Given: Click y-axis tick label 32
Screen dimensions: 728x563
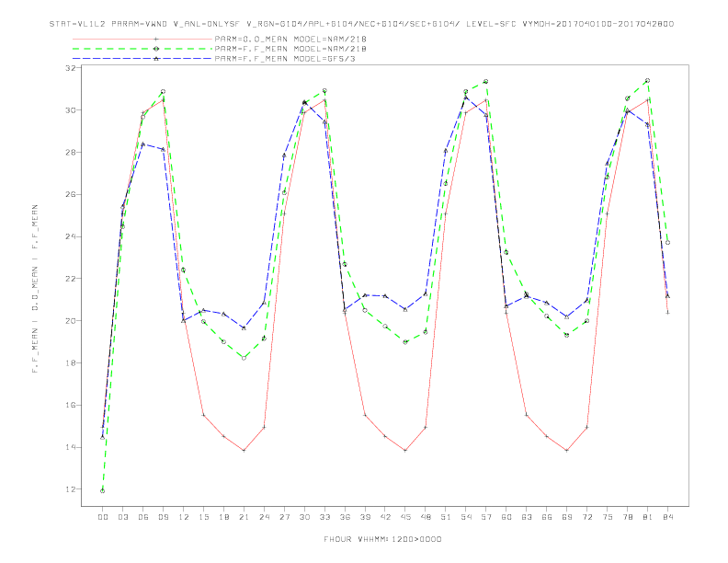Looking at the screenshot, I should point(70,68).
